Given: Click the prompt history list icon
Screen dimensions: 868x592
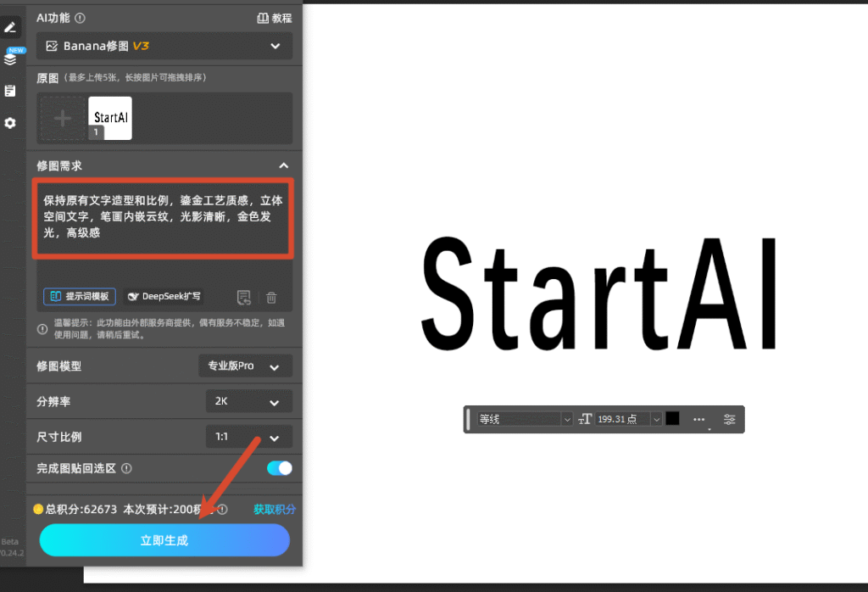Looking at the screenshot, I should [243, 298].
